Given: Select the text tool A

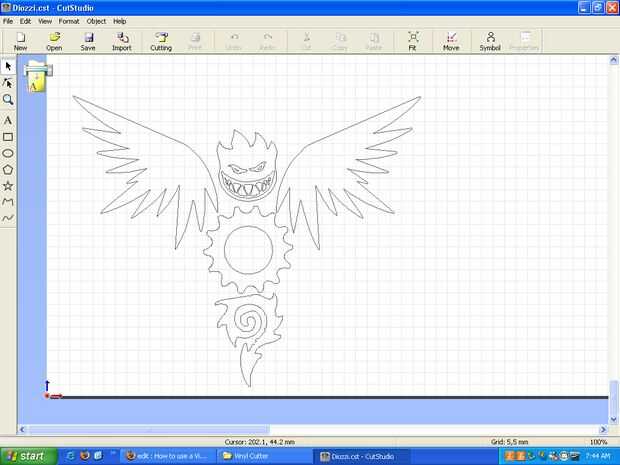Looking at the screenshot, I should (x=8, y=120).
